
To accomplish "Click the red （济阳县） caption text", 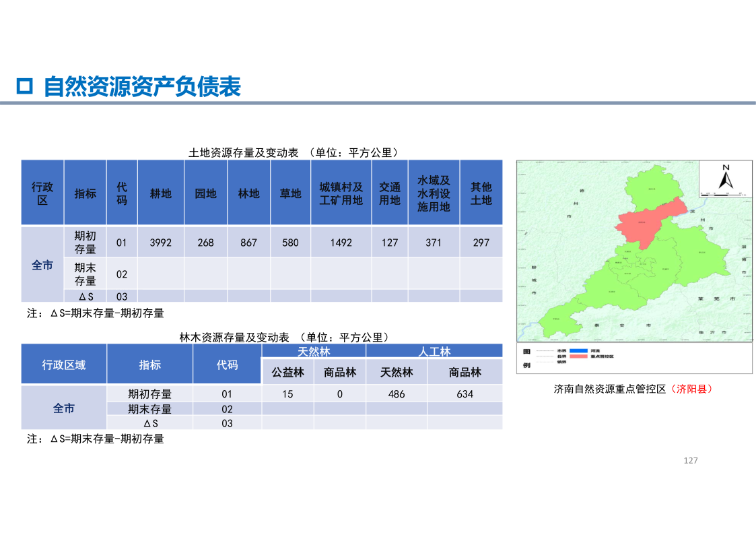I will [x=691, y=389].
